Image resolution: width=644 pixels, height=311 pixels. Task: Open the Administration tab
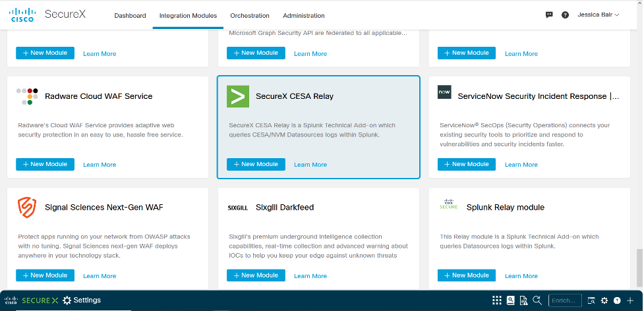click(303, 15)
